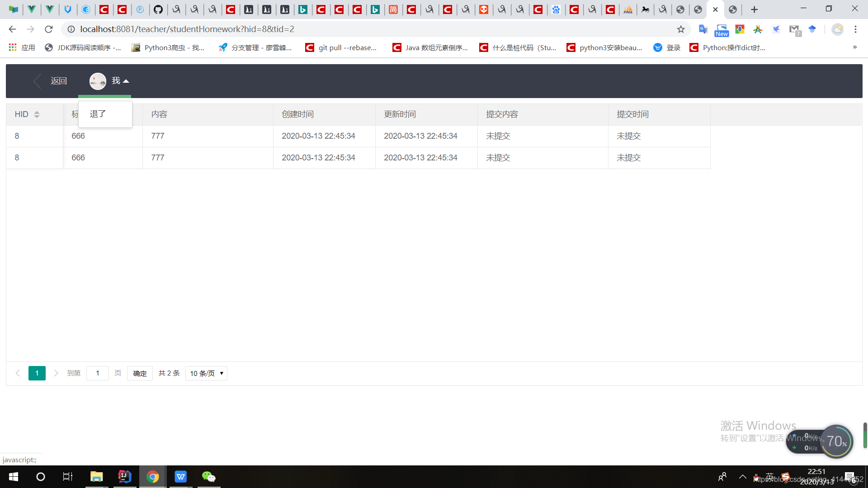Select 退了 from the user dropdown
The width and height of the screenshot is (868, 488).
tap(97, 114)
